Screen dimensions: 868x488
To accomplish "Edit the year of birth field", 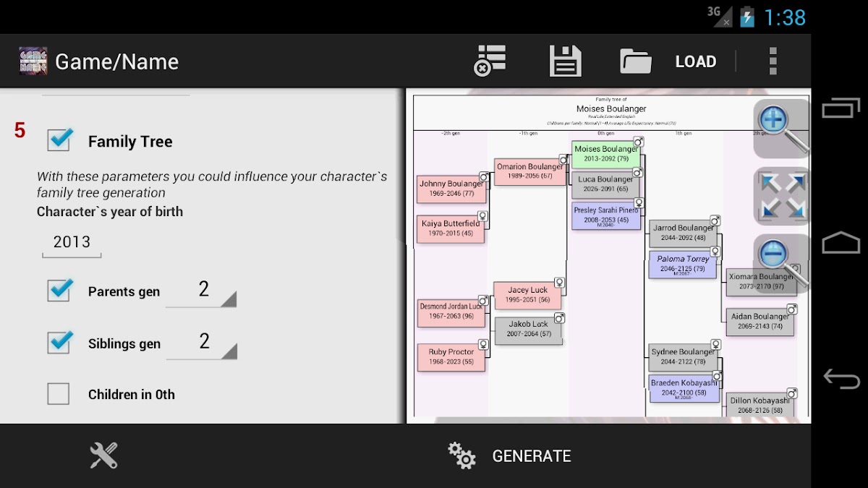I will coord(72,242).
